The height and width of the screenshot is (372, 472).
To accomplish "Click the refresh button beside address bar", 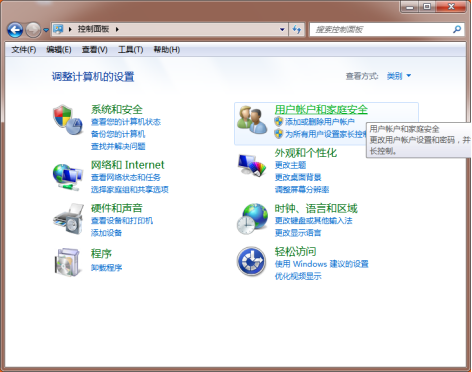I will click(x=296, y=29).
